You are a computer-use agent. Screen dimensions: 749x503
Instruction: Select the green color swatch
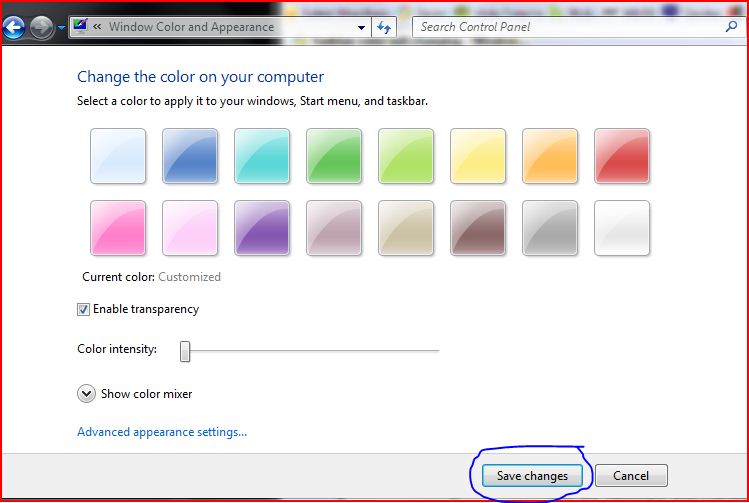point(334,156)
